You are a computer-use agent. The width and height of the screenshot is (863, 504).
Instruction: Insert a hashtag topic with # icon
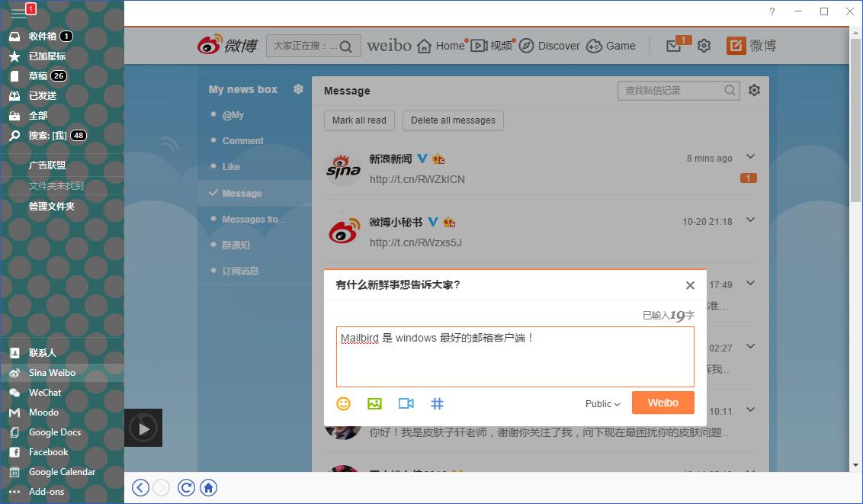click(437, 403)
